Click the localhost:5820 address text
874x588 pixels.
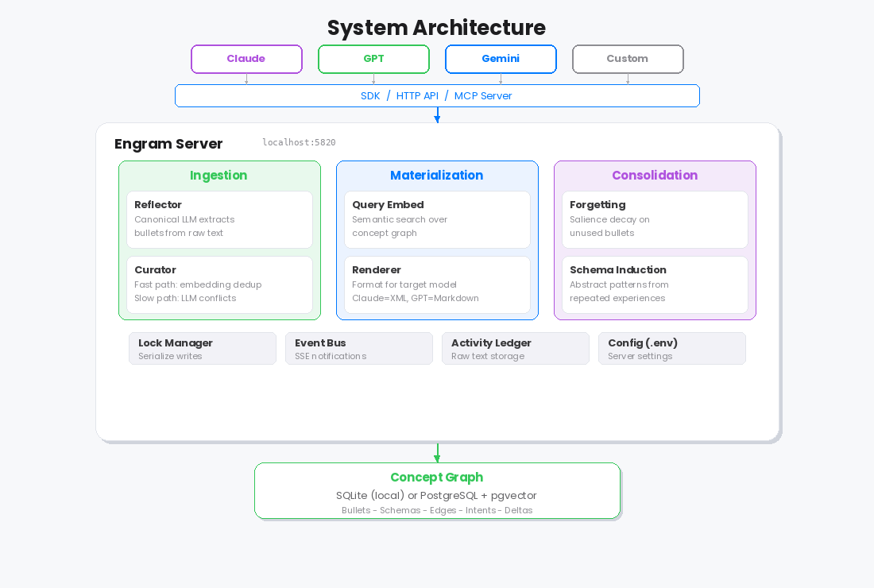coord(299,142)
